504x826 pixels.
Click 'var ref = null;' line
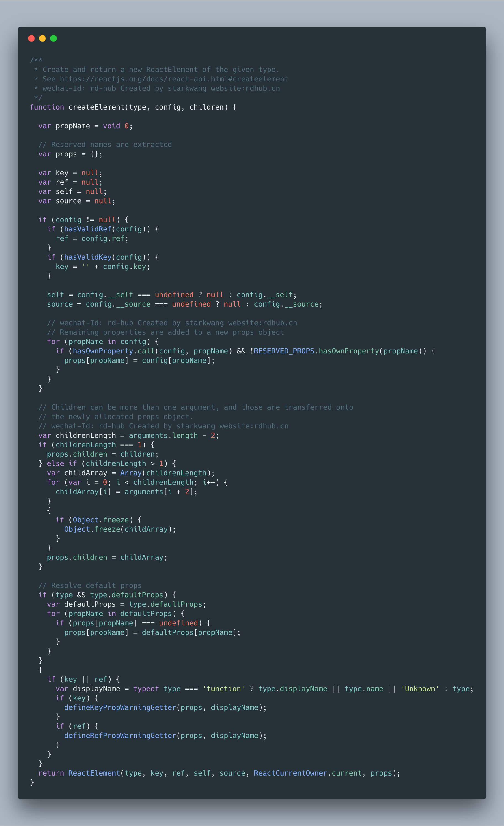(70, 182)
